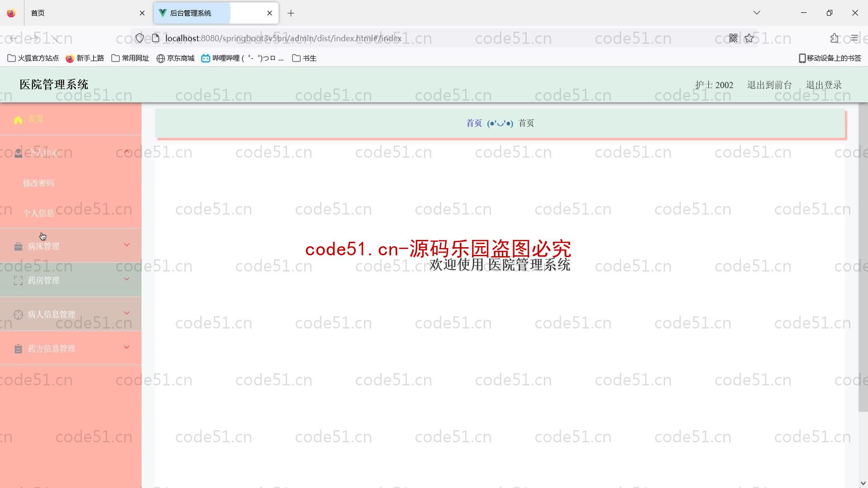Click the 个人信息 menu item

(x=39, y=213)
